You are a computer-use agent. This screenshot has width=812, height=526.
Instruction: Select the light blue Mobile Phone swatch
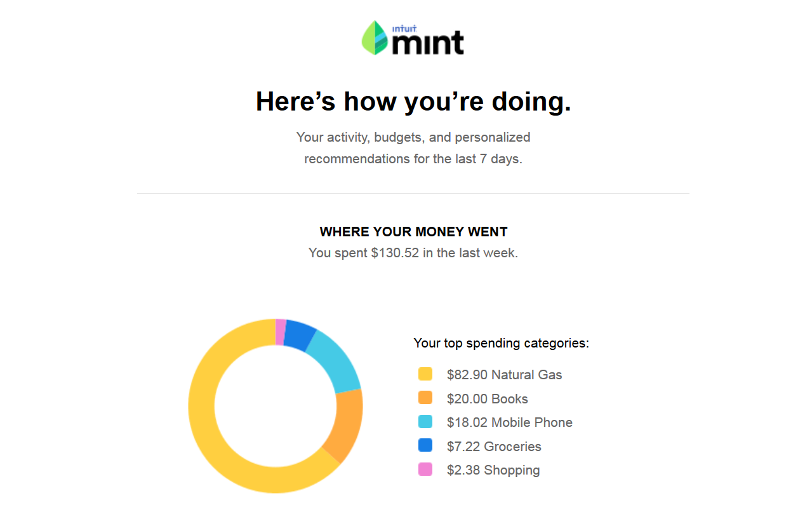(425, 422)
